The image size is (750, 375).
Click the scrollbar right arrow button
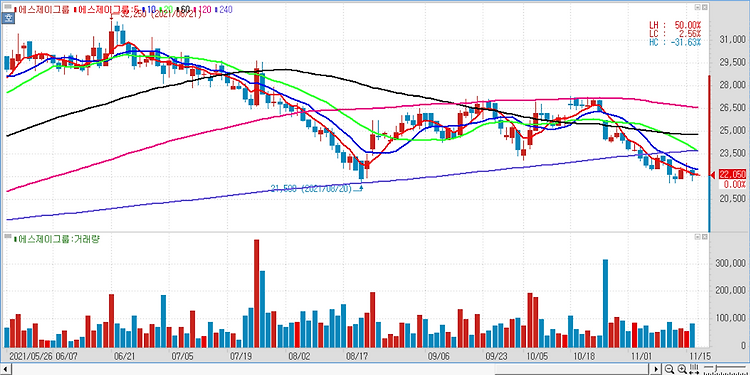pyautogui.click(x=656, y=369)
